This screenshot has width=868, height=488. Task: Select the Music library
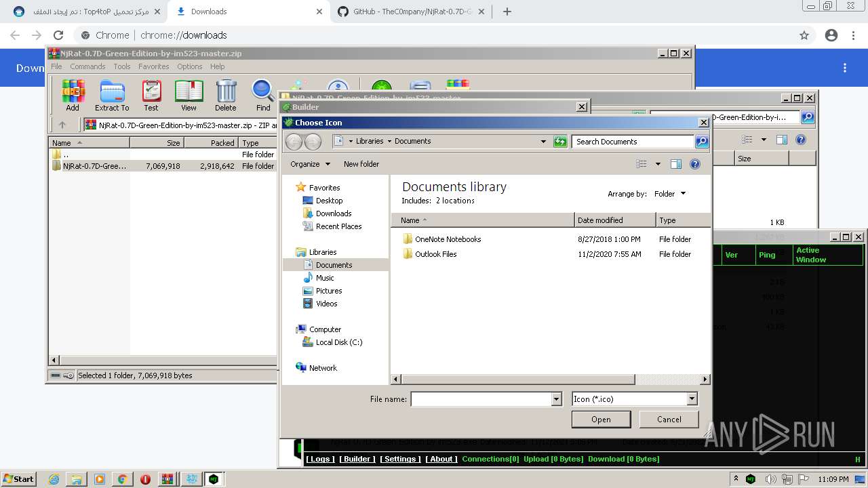(325, 278)
